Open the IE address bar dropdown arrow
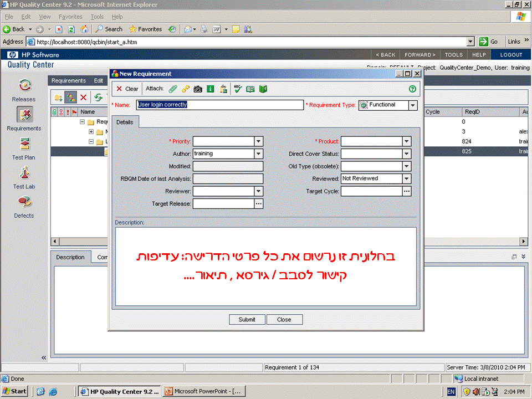Image resolution: width=532 pixels, height=399 pixels. tap(470, 42)
